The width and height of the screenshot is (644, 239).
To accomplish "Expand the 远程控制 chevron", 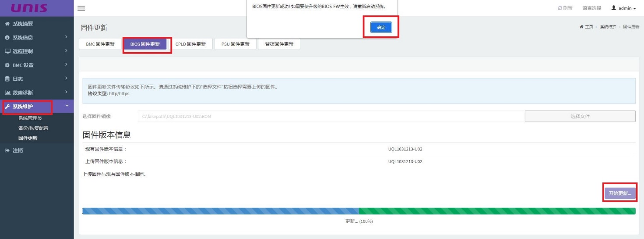I will point(66,51).
